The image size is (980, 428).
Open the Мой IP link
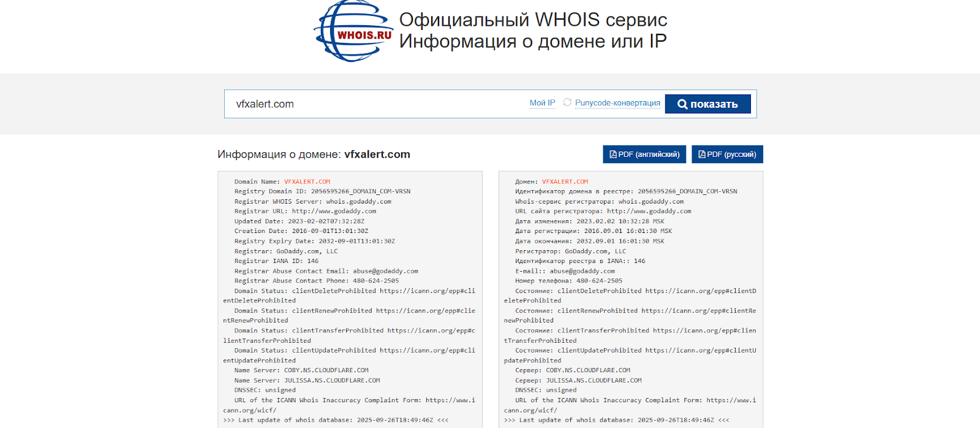pyautogui.click(x=542, y=103)
